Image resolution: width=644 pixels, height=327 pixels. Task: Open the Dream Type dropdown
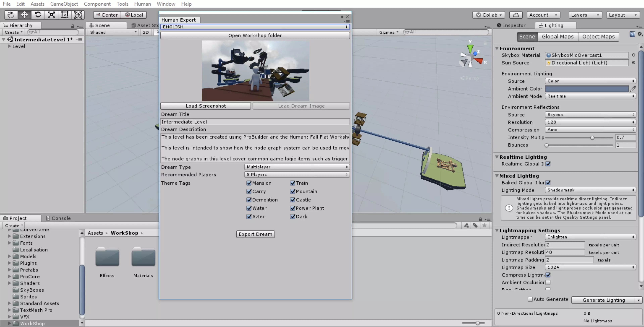tap(297, 167)
